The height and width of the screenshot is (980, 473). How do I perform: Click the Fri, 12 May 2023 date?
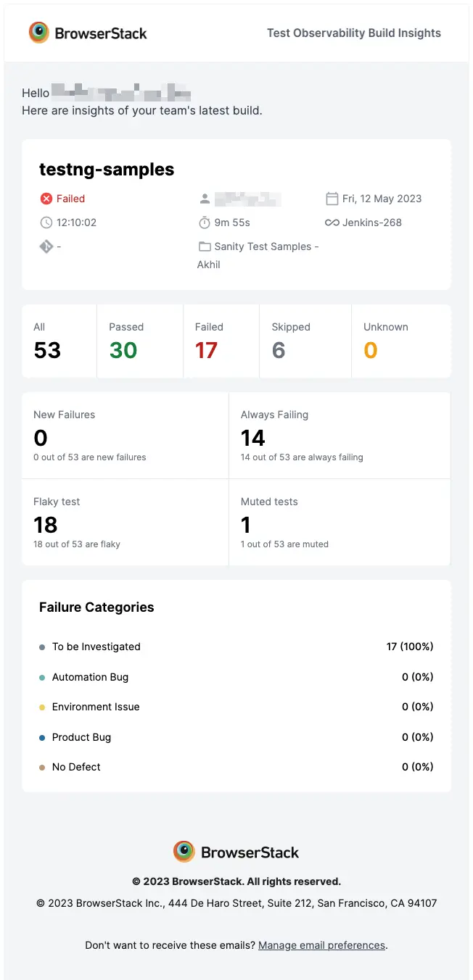(x=382, y=199)
